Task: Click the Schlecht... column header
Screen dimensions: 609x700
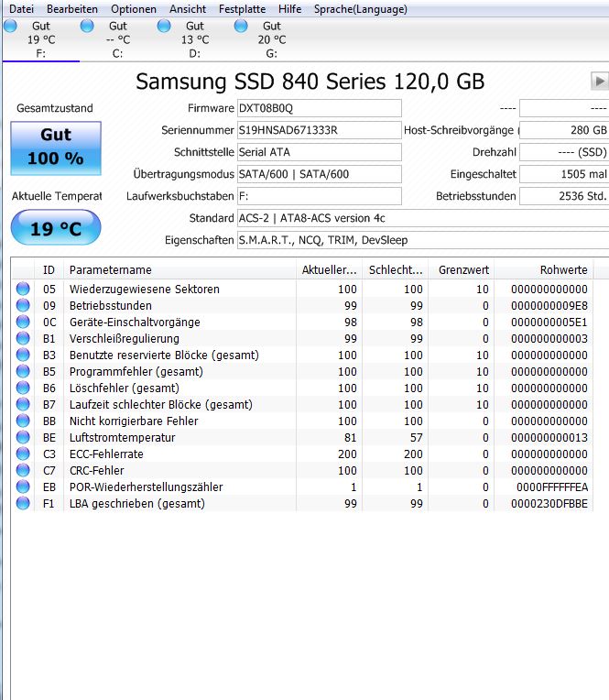Action: [x=396, y=269]
